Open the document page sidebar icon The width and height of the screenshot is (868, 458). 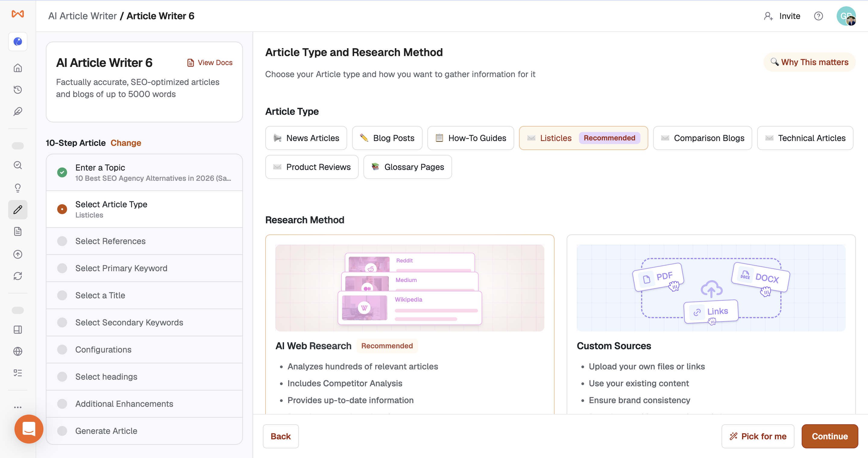[x=17, y=231]
